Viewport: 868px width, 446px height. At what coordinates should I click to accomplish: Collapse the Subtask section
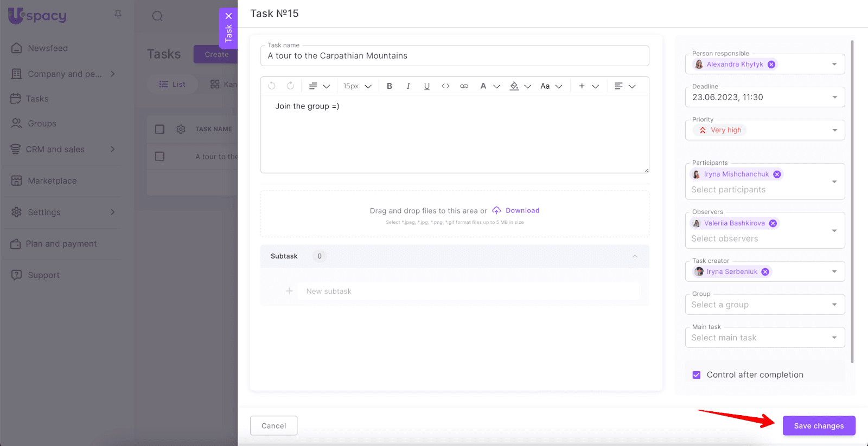pos(635,256)
